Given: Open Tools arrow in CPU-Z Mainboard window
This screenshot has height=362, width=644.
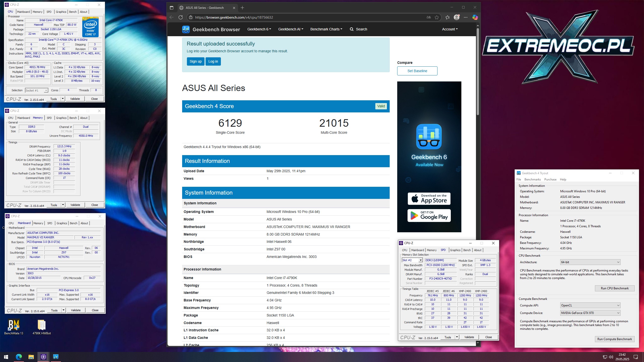Looking at the screenshot, I should point(63,310).
